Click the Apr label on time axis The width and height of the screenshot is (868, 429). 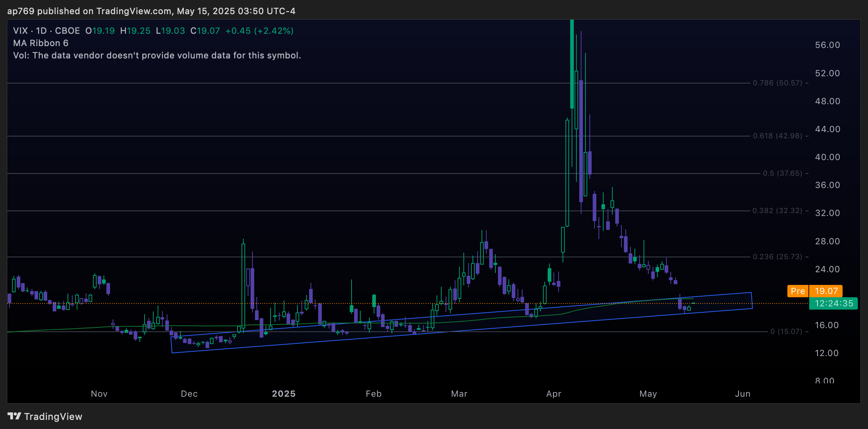[554, 394]
